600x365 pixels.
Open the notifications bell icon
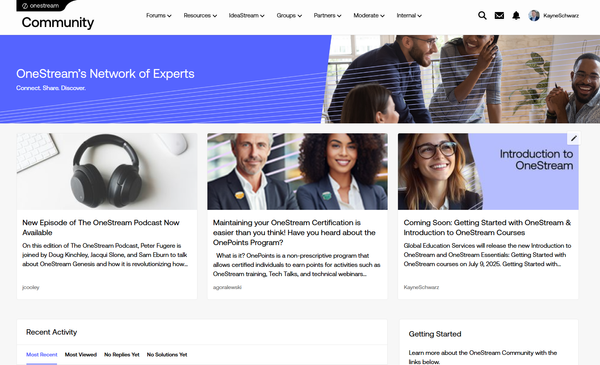click(516, 15)
